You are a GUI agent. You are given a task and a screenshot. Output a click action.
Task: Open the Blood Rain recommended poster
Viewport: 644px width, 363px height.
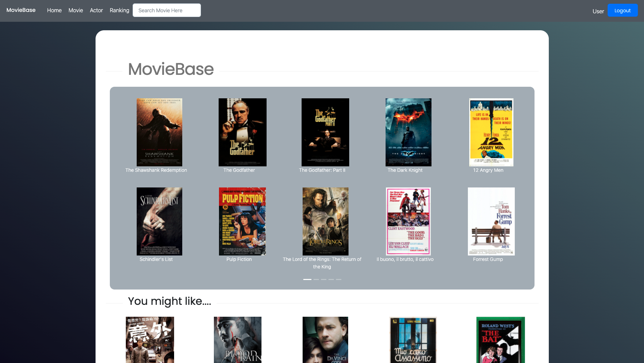click(238, 340)
